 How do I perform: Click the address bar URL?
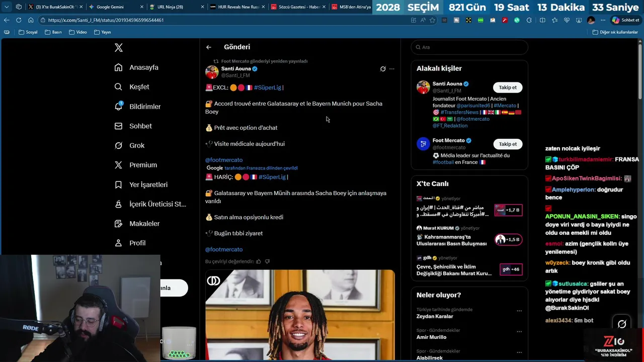coord(106,20)
